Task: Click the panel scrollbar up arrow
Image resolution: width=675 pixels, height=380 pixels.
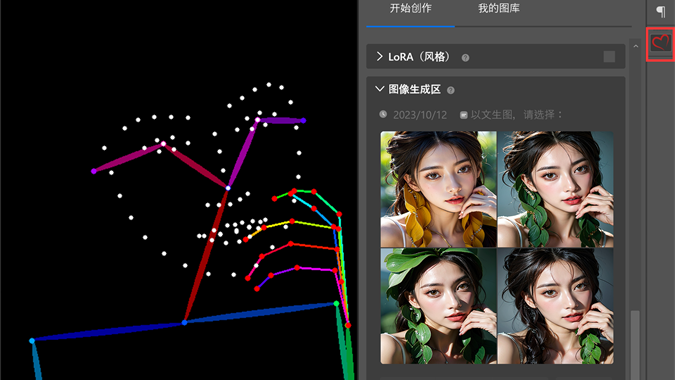Action: pyautogui.click(x=636, y=46)
